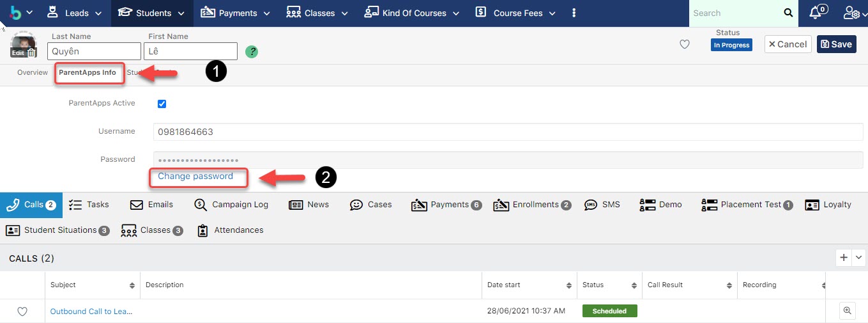The width and height of the screenshot is (868, 323).
Task: Preview call record with magnifier icon
Action: [x=847, y=311]
